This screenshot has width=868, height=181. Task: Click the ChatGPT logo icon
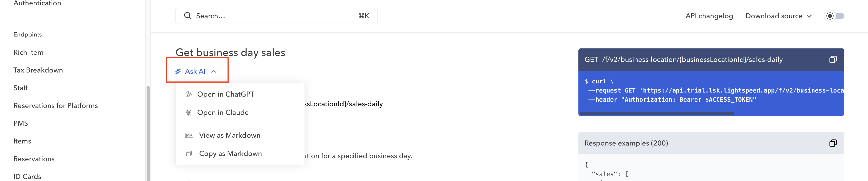189,95
